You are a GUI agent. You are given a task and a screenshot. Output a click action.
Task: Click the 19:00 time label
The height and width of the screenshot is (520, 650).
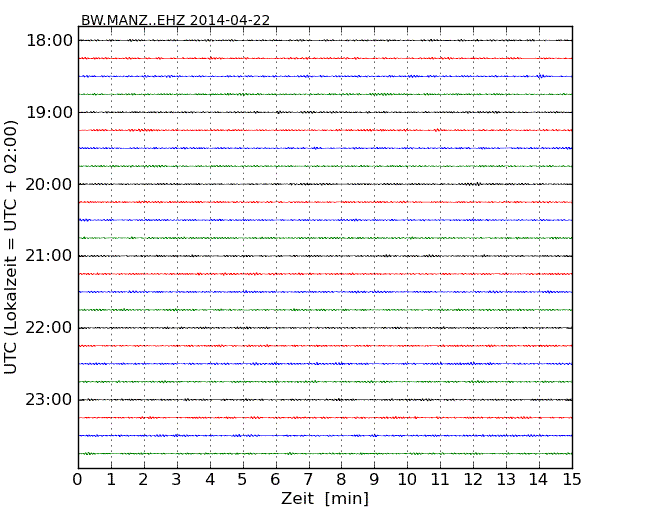pos(49,112)
